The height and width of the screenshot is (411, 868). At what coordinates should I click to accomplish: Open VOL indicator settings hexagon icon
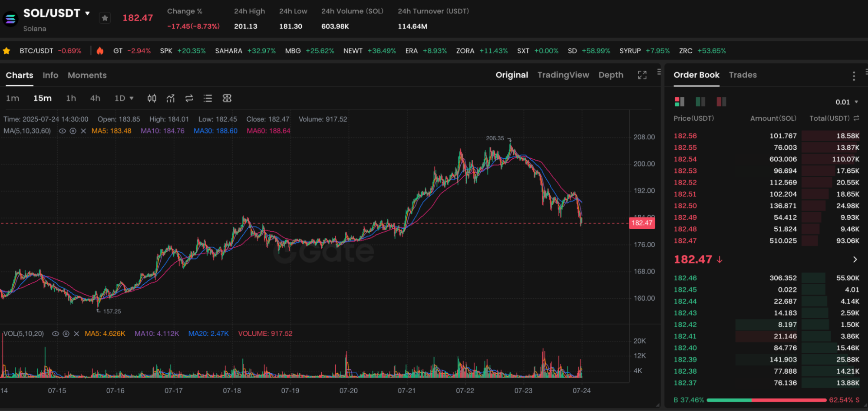click(66, 334)
